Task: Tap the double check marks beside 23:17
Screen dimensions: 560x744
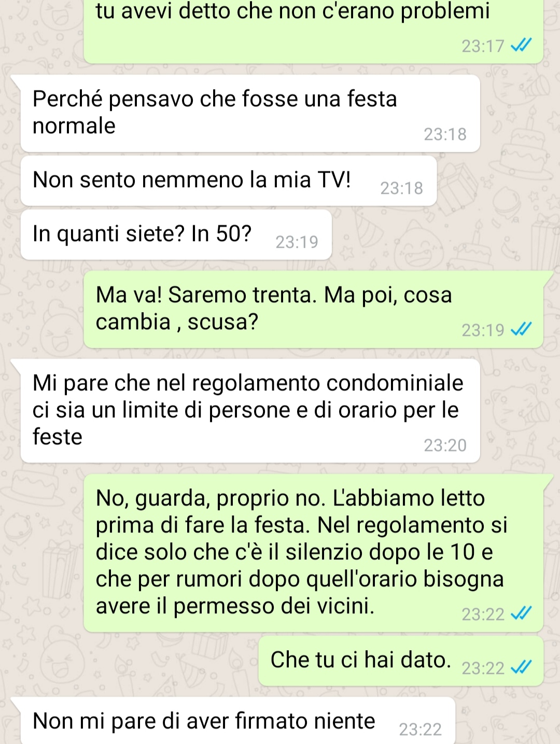Action: click(x=521, y=46)
